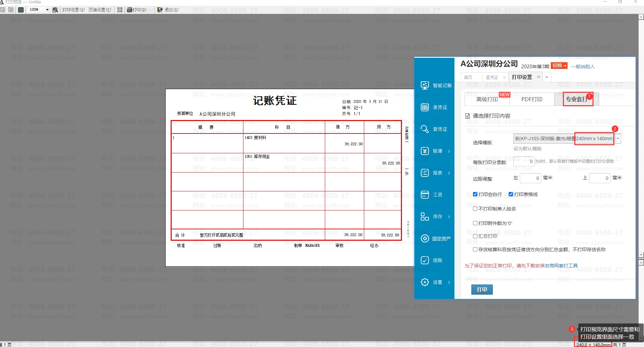The height and width of the screenshot is (347, 644).
Task: Click the blue 打印 button
Action: (x=482, y=290)
